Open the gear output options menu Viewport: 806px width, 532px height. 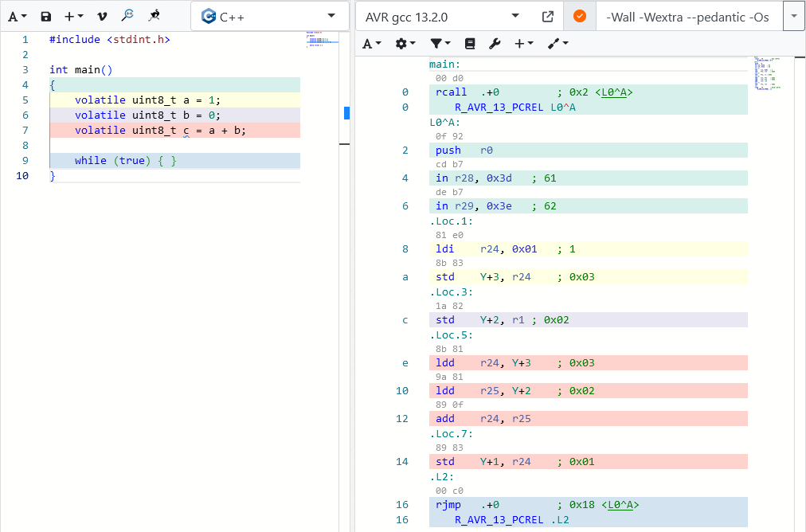click(405, 44)
